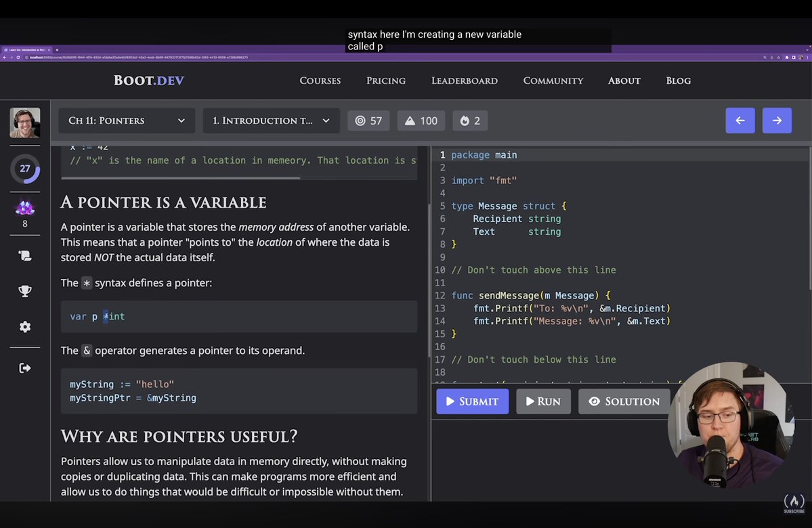The width and height of the screenshot is (812, 528).
Task: Click the 'Why are pointers useful?' heading
Action: tap(179, 437)
